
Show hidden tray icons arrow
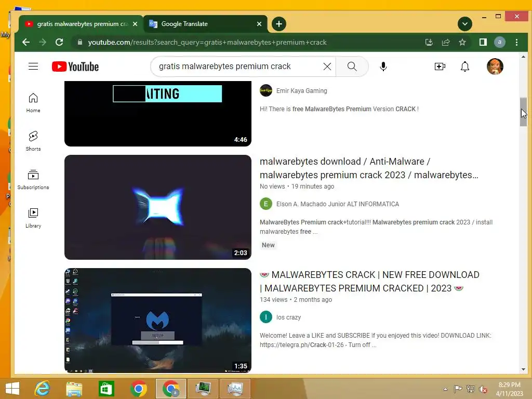(x=445, y=389)
